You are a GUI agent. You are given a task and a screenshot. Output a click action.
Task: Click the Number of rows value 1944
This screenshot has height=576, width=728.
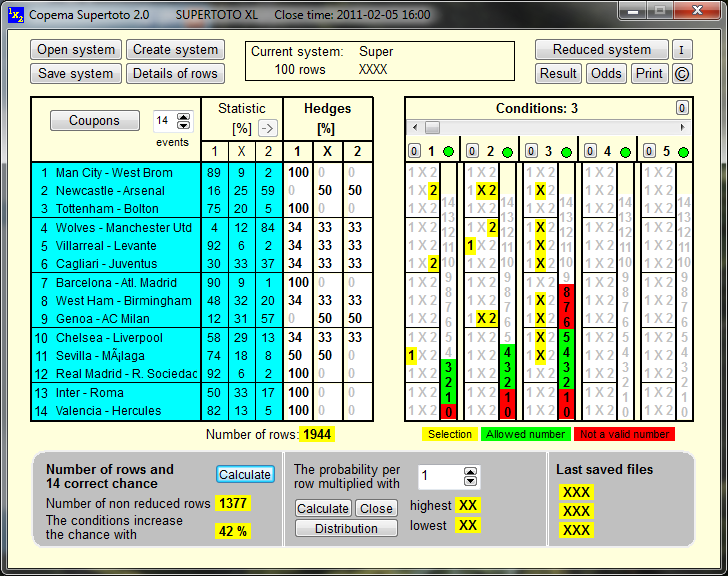point(317,434)
